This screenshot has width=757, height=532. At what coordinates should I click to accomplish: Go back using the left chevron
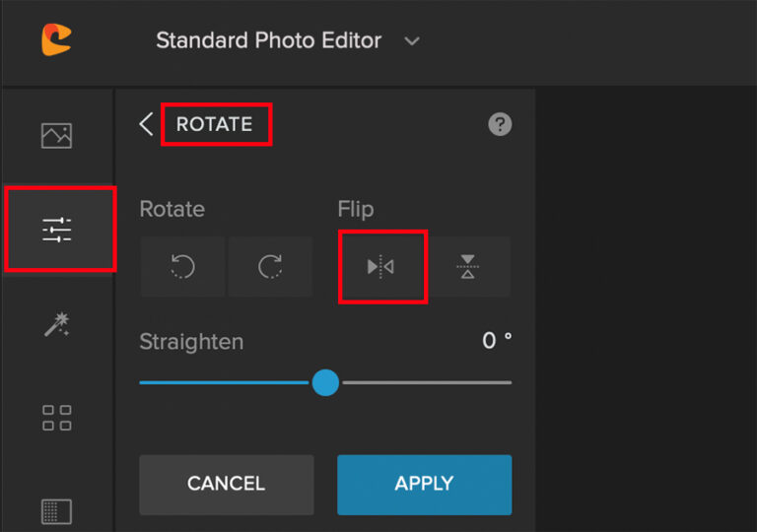(146, 124)
